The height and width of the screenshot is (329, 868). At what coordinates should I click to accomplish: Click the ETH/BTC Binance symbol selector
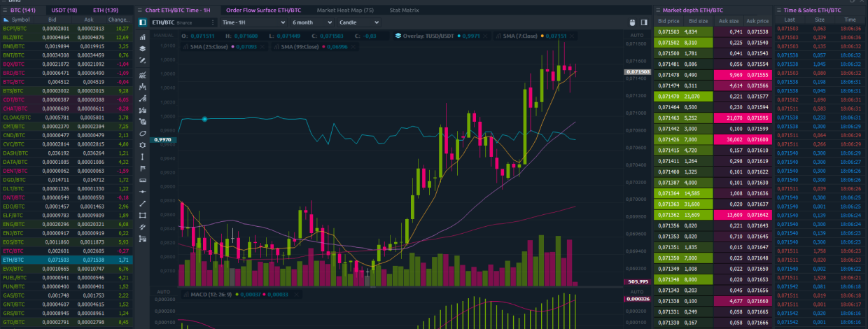click(x=182, y=22)
